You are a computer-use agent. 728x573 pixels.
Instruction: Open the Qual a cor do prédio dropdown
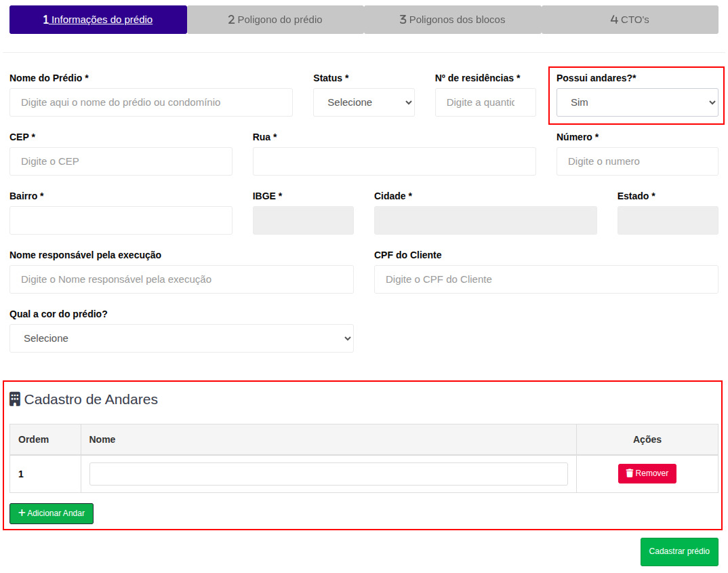tap(181, 338)
